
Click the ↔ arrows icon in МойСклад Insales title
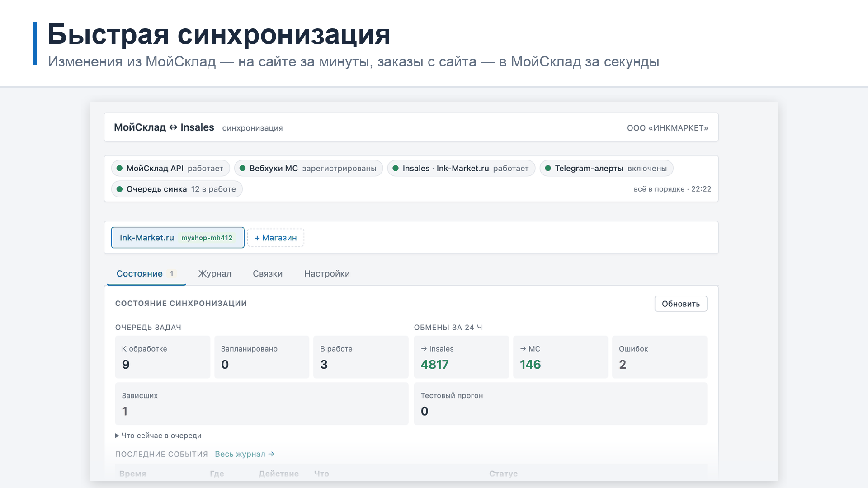click(x=173, y=127)
